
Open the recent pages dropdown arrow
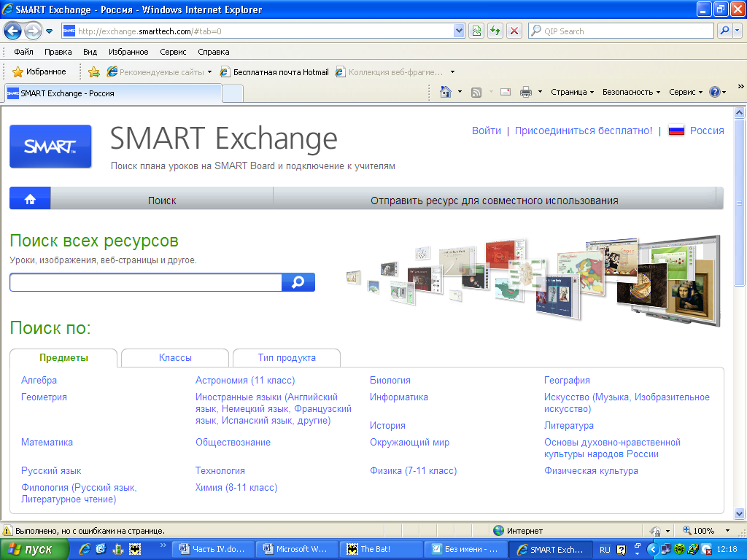coord(49,31)
